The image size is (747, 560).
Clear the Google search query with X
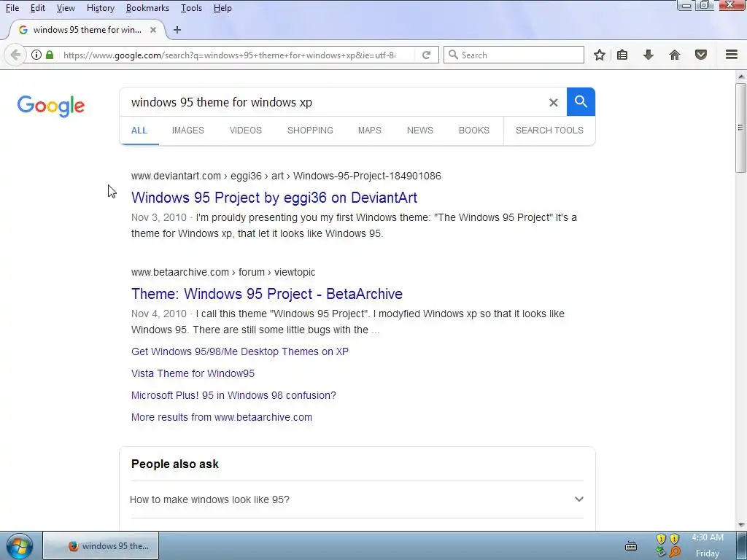point(553,102)
